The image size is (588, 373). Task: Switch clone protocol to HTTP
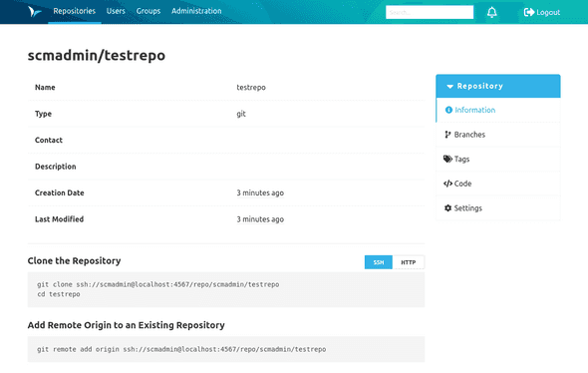point(408,262)
